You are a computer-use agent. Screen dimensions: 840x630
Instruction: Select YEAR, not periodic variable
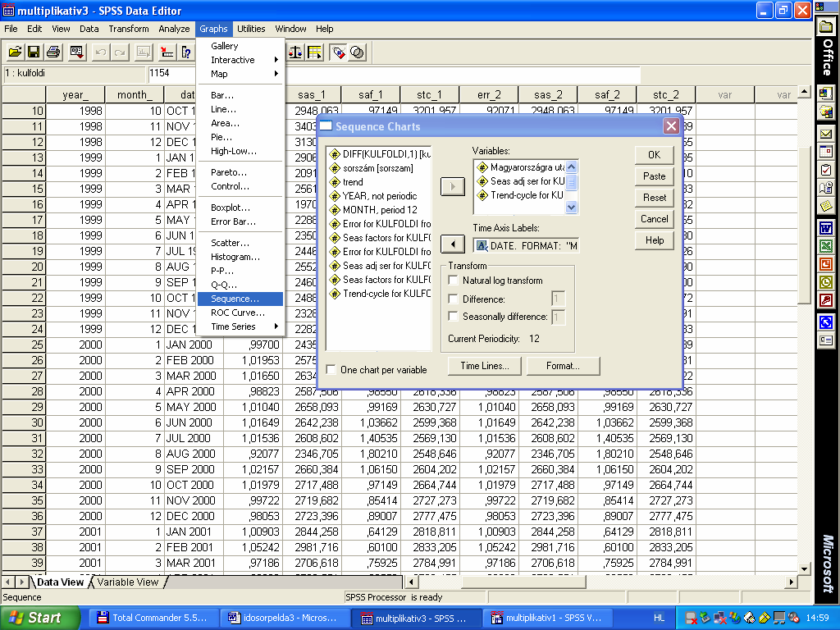379,196
